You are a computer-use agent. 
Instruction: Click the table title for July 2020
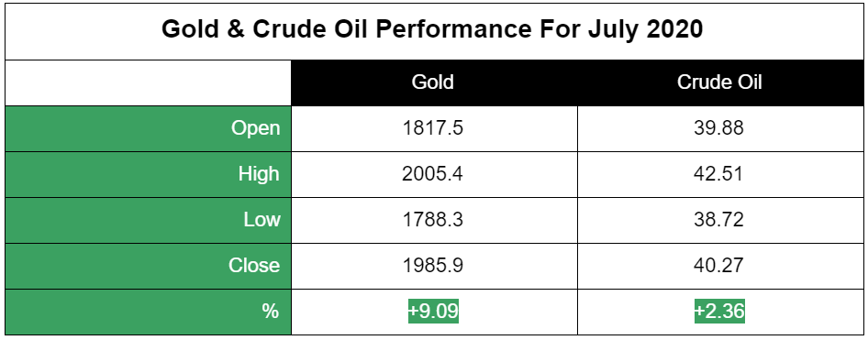coord(432,29)
